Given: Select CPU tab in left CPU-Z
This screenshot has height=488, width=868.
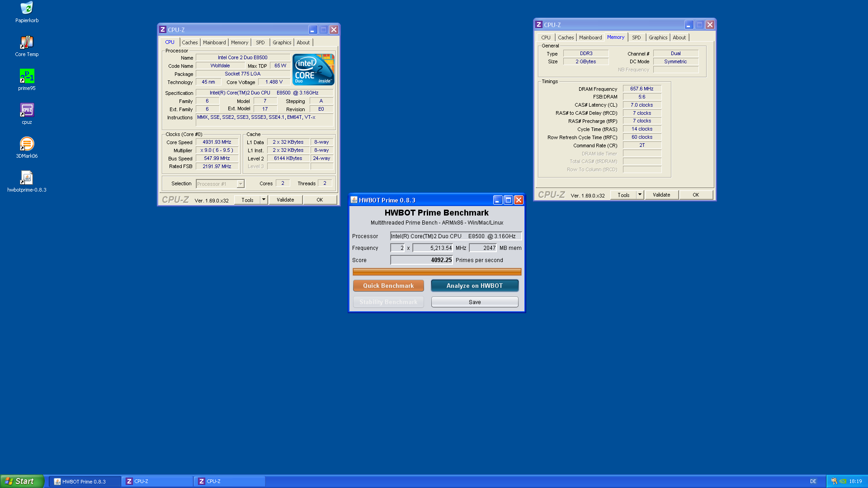Looking at the screenshot, I should click(x=170, y=42).
